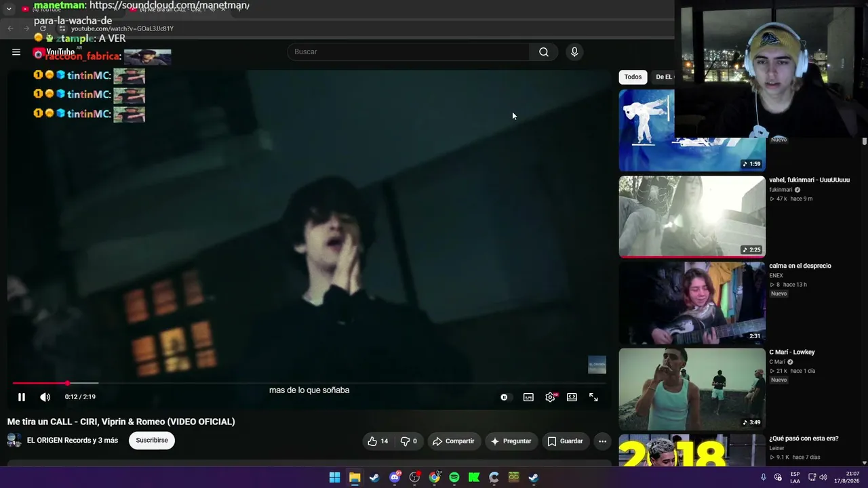This screenshot has width=868, height=488.
Task: Like the video with thumbs up
Action: pos(378,441)
